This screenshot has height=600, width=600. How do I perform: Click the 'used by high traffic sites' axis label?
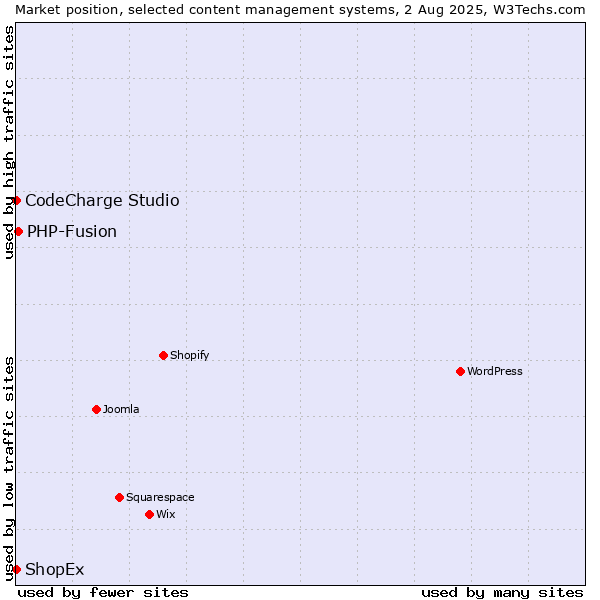point(9,142)
